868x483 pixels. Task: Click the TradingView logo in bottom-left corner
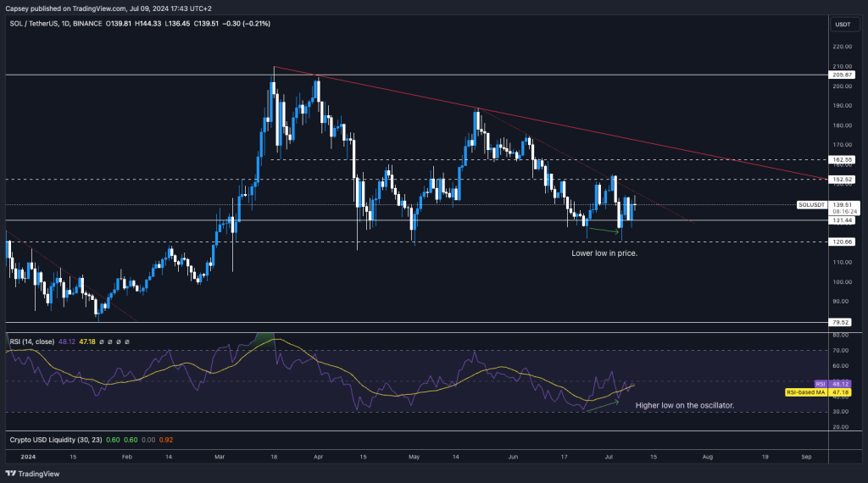(x=32, y=473)
